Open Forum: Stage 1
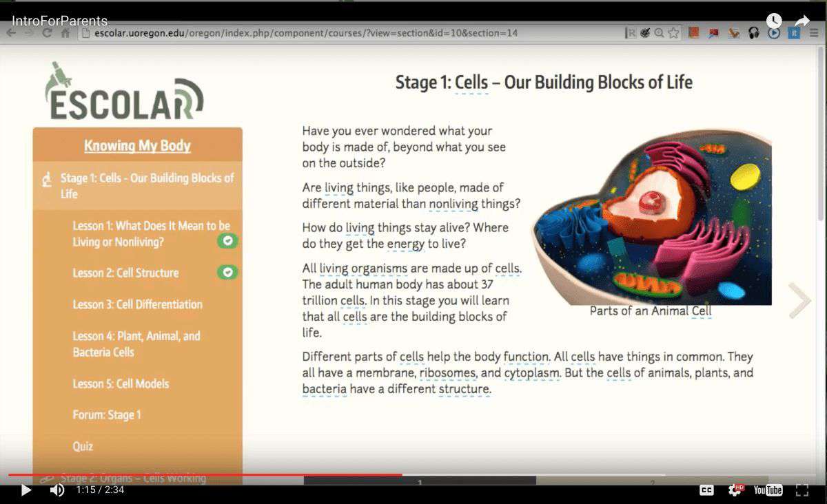The height and width of the screenshot is (504, 827). (x=107, y=414)
